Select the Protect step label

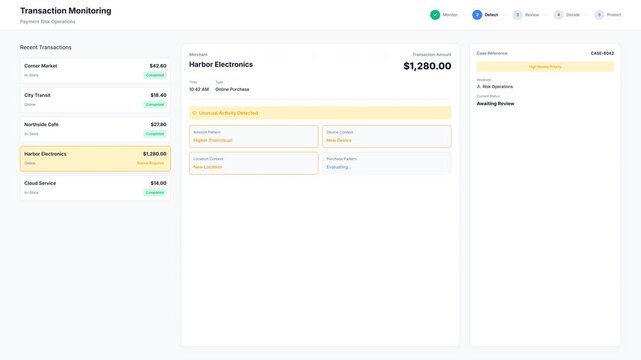coord(614,15)
